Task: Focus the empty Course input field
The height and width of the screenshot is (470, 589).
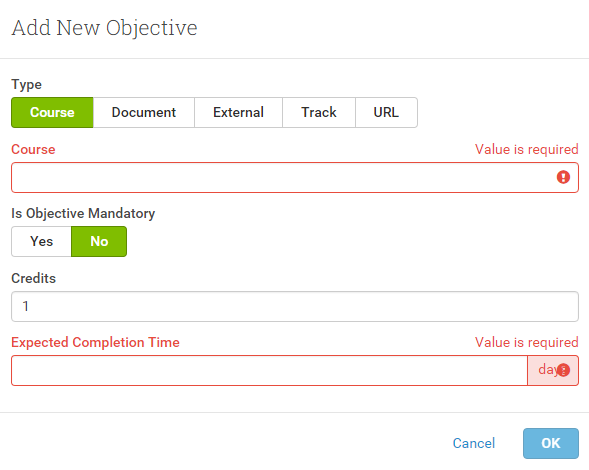Action: tap(295, 177)
